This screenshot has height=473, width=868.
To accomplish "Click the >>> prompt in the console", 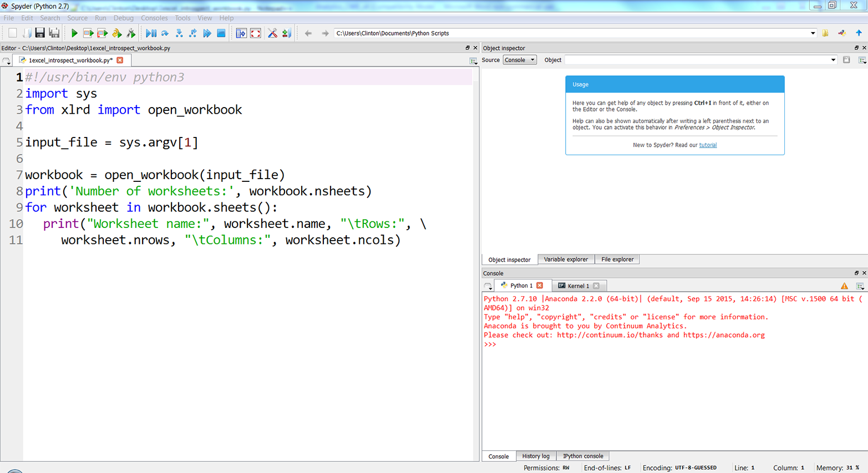I will click(490, 344).
